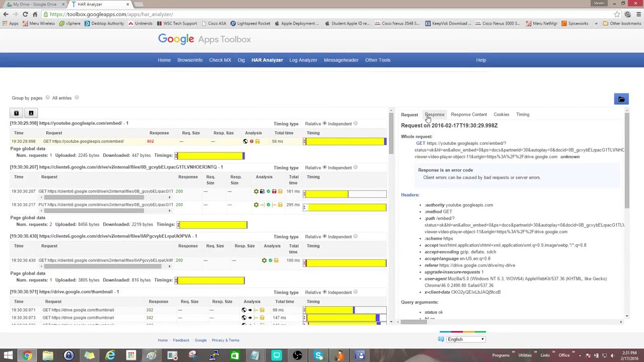Image resolution: width=644 pixels, height=362 pixels.
Task: Go to Browserinfo tool in navigation
Action: coord(190,60)
